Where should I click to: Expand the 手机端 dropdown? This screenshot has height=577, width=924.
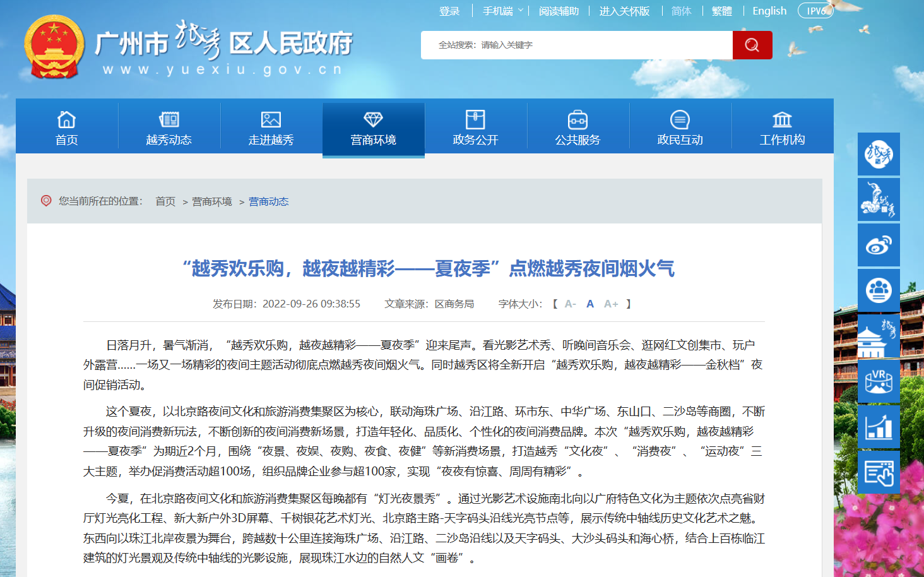(x=502, y=11)
